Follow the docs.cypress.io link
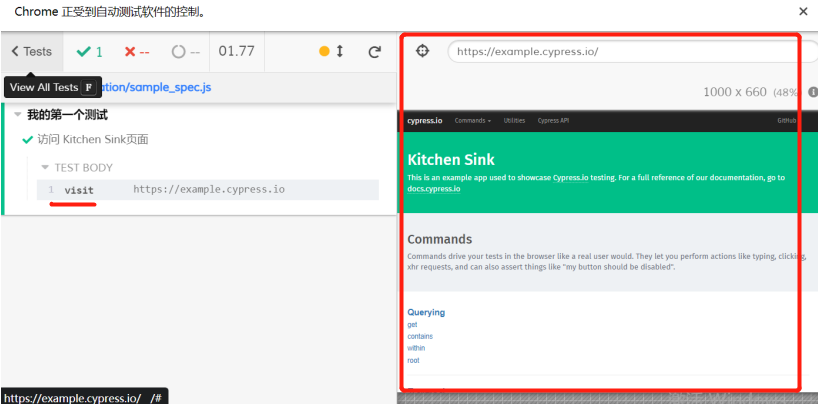The image size is (818, 404). click(434, 189)
